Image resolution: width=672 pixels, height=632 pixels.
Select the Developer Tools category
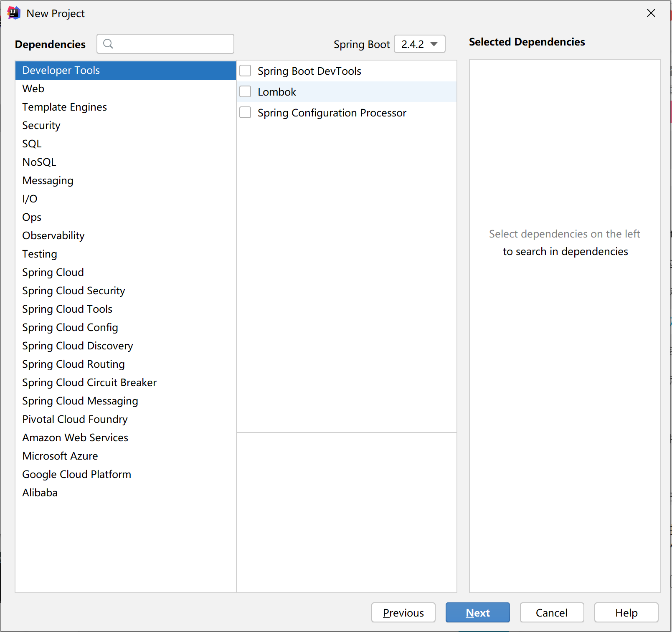126,70
